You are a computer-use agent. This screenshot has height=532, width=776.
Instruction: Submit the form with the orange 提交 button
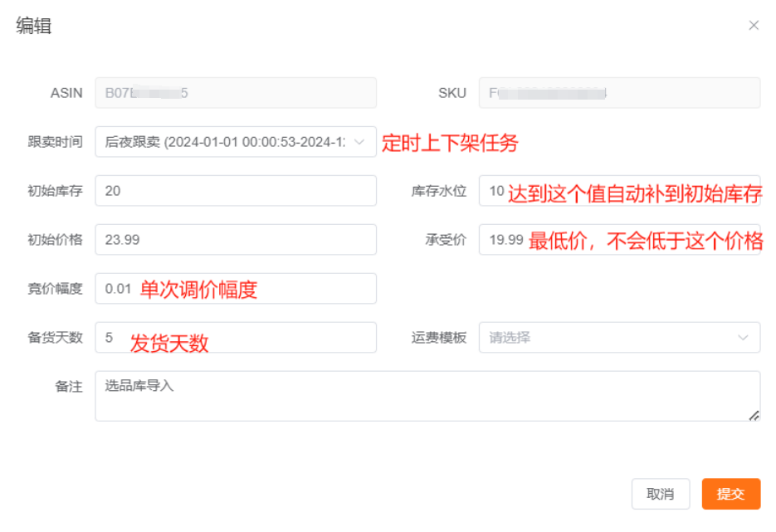tap(730, 494)
